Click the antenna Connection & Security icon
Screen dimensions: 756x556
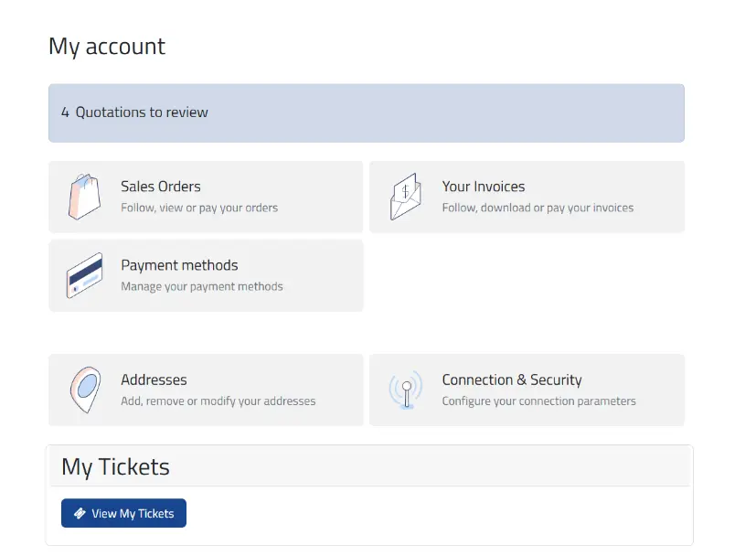click(x=406, y=390)
